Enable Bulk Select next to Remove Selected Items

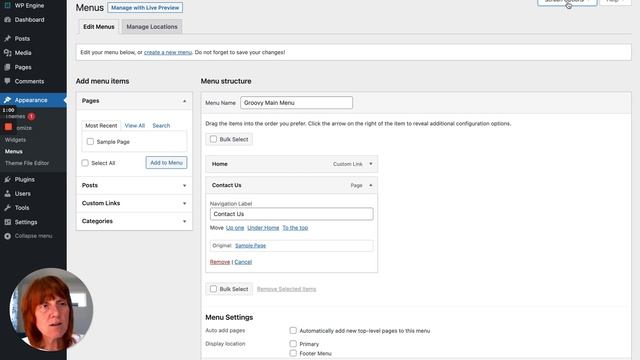click(213, 289)
